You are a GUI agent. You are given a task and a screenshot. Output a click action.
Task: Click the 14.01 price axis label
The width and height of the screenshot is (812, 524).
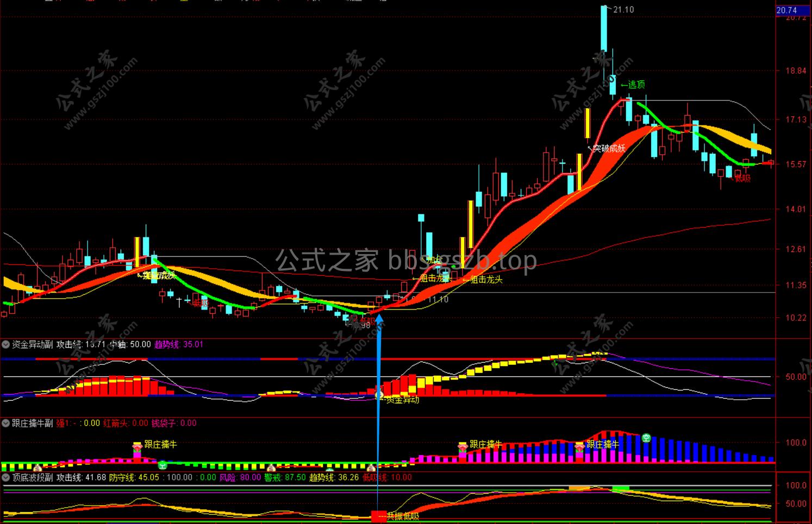click(796, 209)
